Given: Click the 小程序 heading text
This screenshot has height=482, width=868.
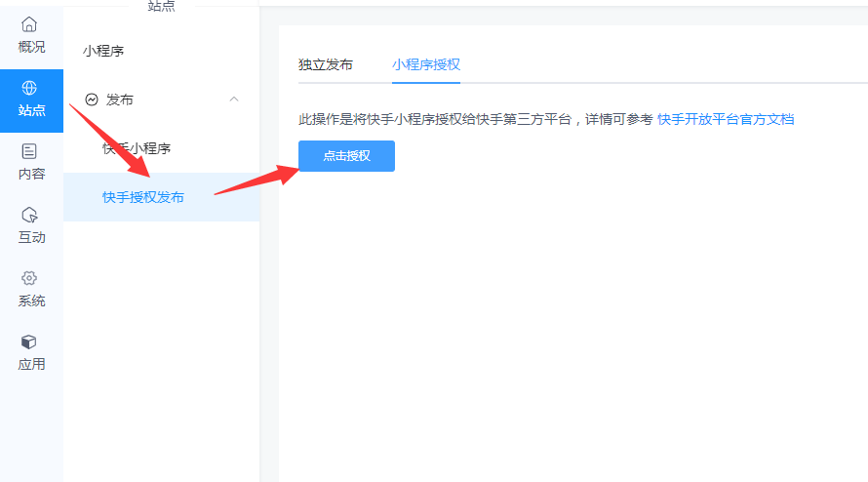Looking at the screenshot, I should [x=103, y=51].
